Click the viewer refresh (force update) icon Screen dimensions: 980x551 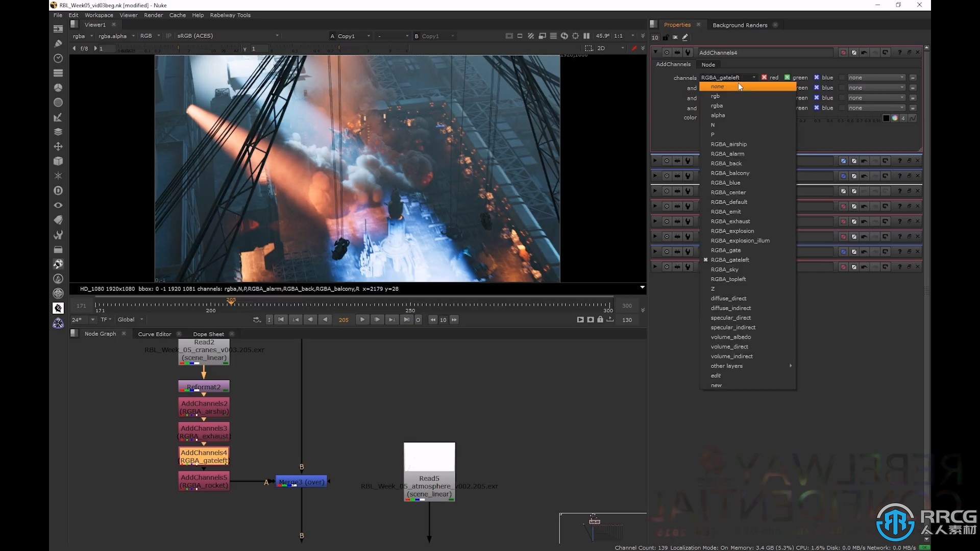click(565, 36)
